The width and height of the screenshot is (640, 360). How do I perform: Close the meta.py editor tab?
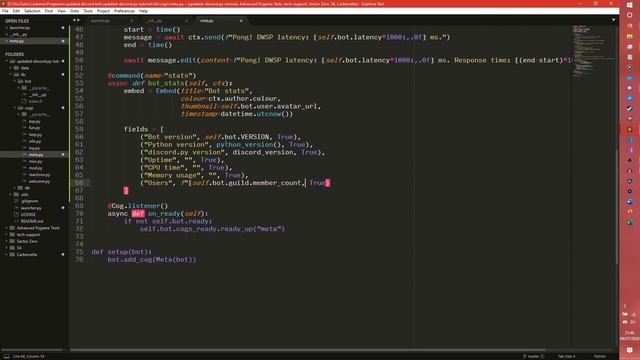point(241,21)
